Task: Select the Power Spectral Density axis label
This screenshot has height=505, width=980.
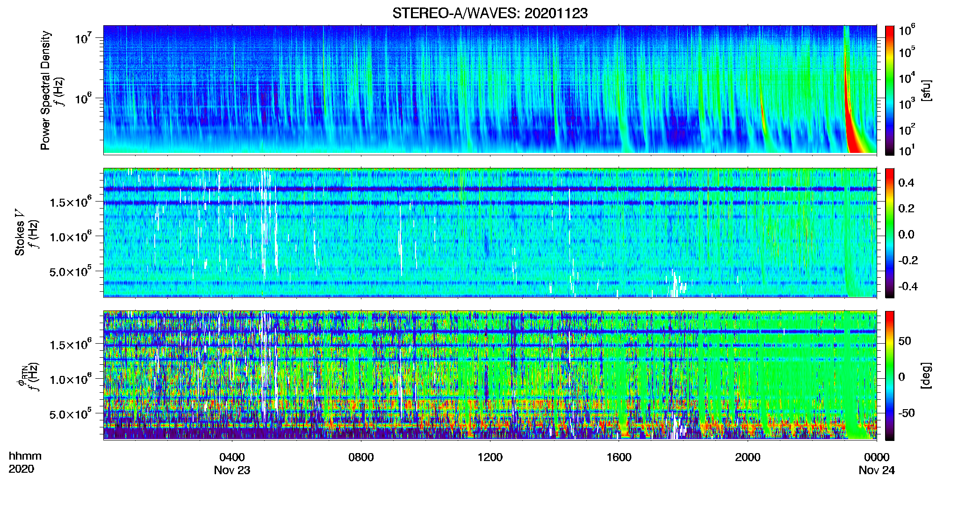Action: [45, 90]
